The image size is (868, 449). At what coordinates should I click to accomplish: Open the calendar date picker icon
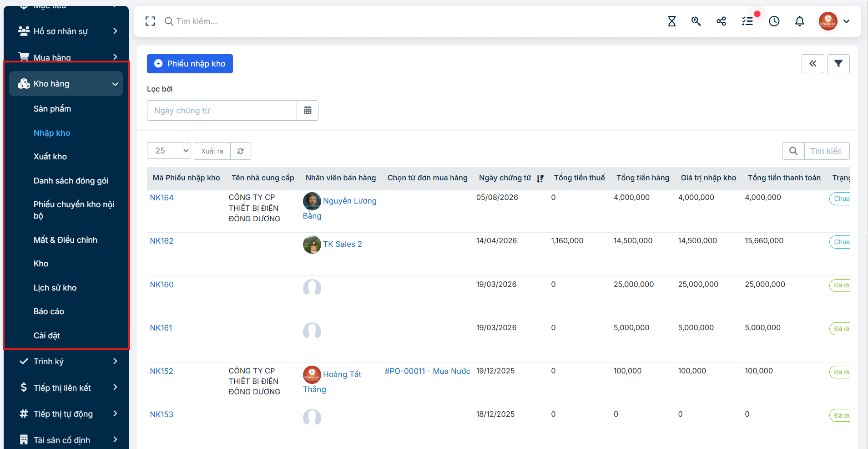[x=308, y=110]
